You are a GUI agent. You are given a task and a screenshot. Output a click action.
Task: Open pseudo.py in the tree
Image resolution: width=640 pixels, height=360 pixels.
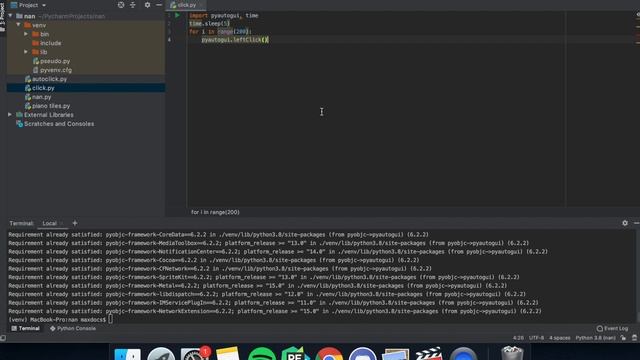pyautogui.click(x=51, y=61)
